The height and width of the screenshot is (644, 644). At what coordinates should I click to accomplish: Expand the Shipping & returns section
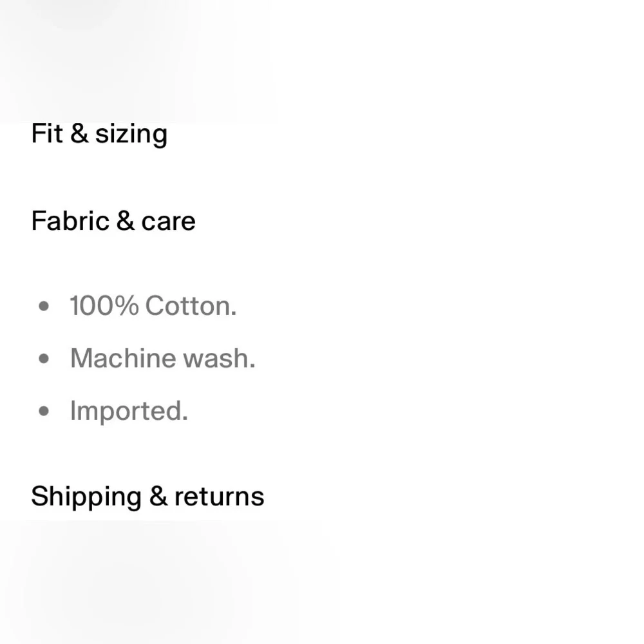coord(148,497)
